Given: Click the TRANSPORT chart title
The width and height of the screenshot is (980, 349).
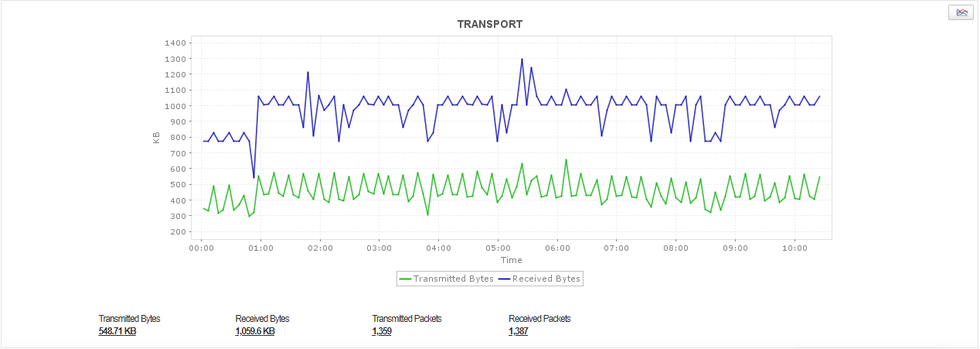Looking at the screenshot, I should pyautogui.click(x=490, y=24).
